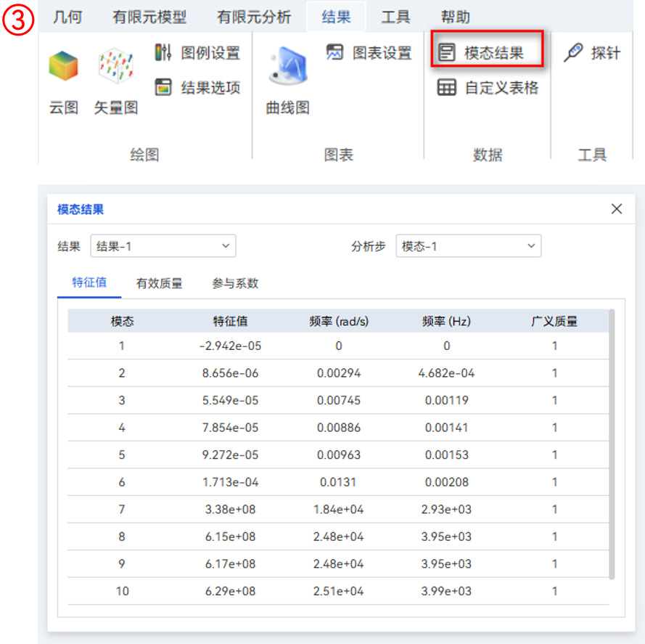This screenshot has height=644, width=645.
Task: Select the 几何 ribbon tab
Action: (67, 16)
